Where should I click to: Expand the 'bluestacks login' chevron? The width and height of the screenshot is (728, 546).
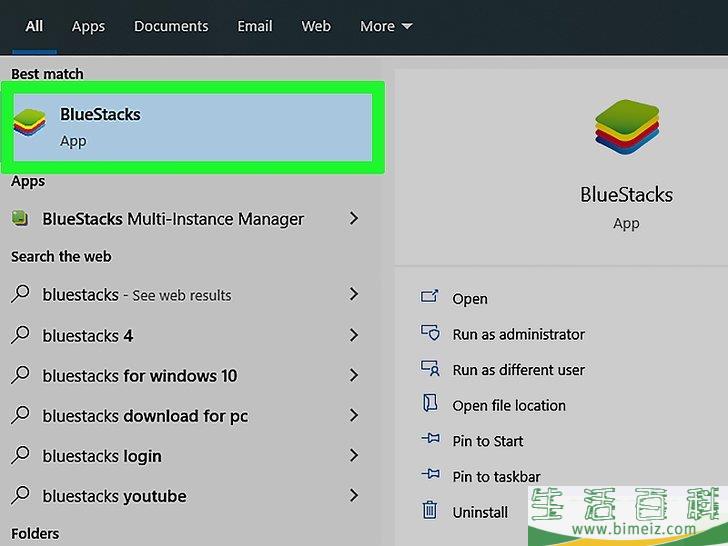(354, 455)
